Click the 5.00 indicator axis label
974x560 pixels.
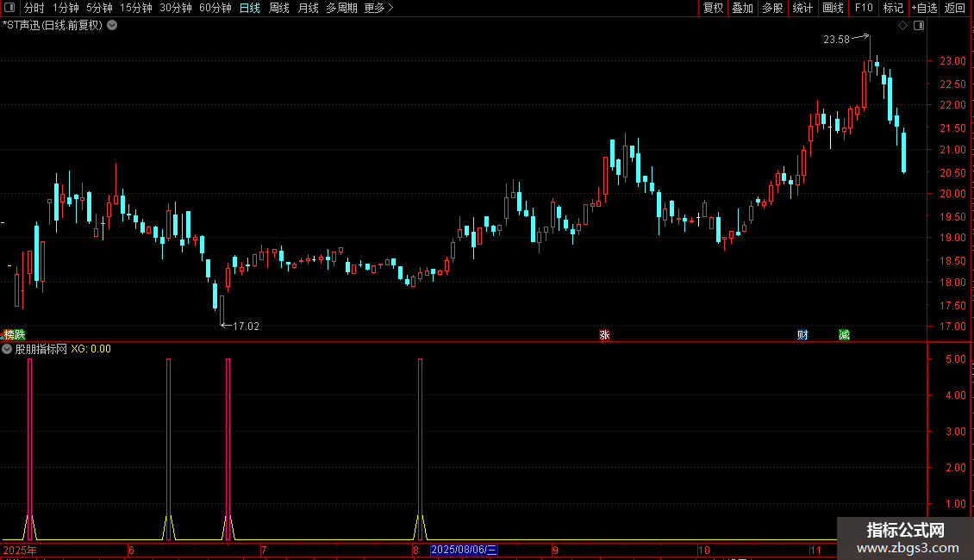(955, 359)
